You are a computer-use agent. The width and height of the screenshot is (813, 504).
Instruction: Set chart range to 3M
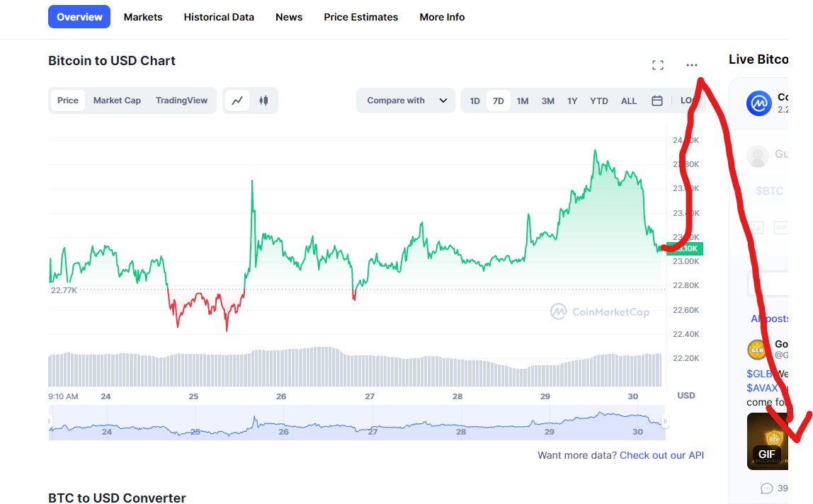pos(548,101)
